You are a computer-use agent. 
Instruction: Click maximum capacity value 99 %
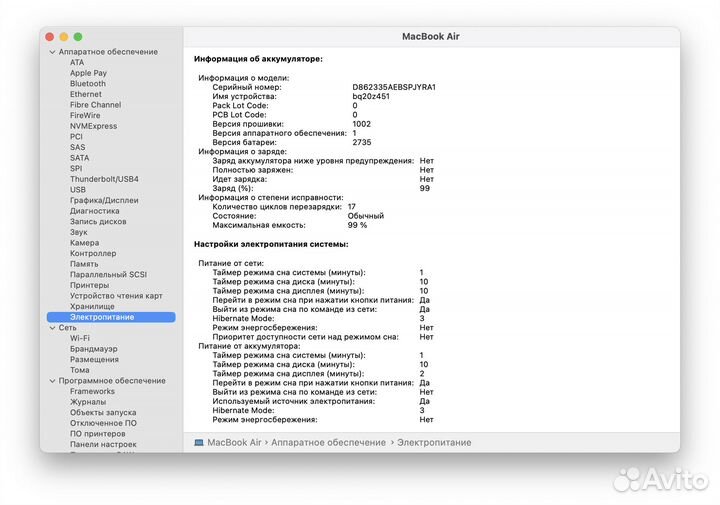357,225
